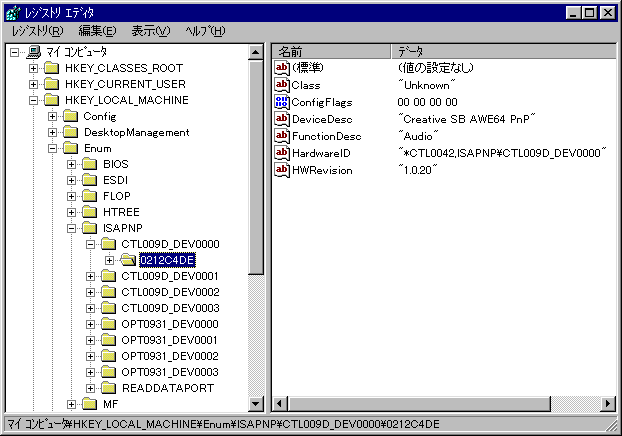622x436 pixels.
Task: Click the マイ コンピュータ computer icon
Action: coord(34,52)
